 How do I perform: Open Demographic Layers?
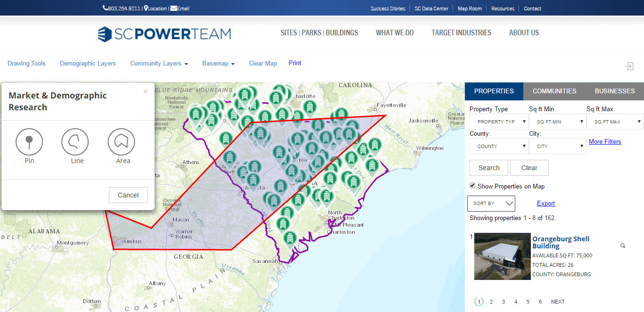[x=88, y=64]
